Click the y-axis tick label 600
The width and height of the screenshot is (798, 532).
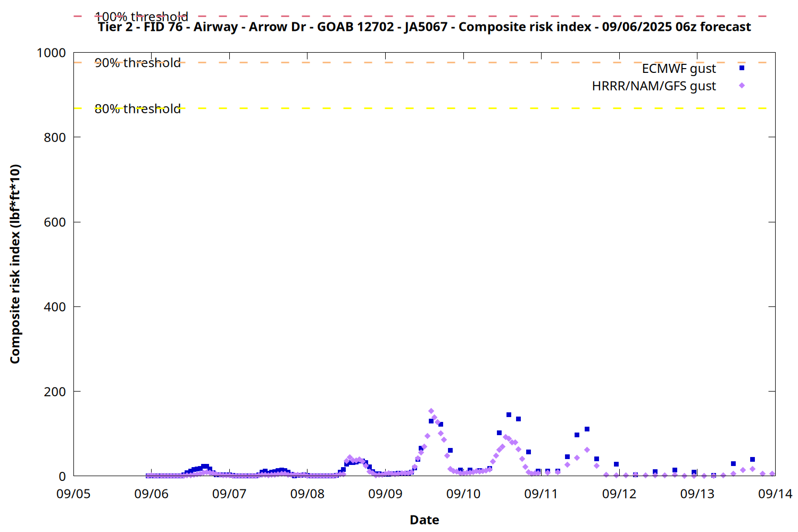(x=55, y=222)
